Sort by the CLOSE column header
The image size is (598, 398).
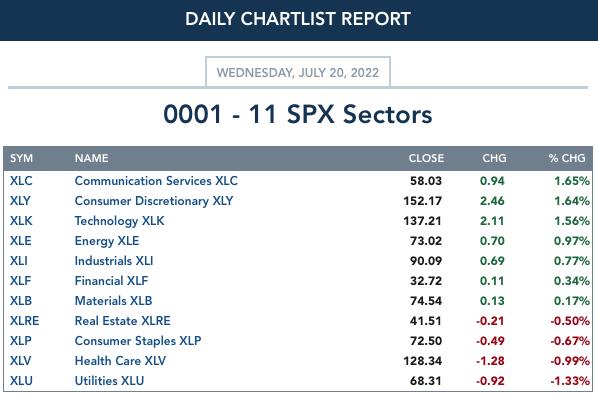pyautogui.click(x=426, y=158)
